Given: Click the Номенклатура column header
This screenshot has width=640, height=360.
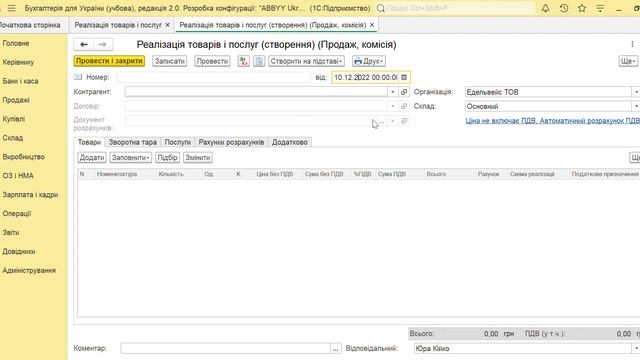Looking at the screenshot, I should click(117, 174).
